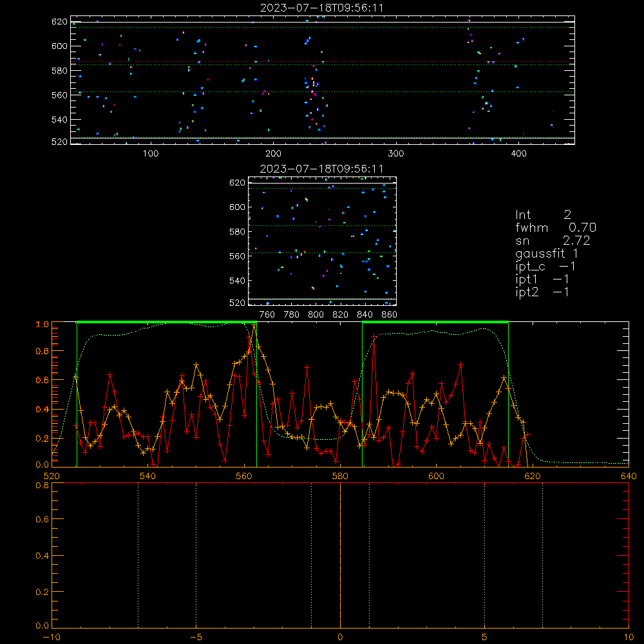
Task: Click the '580' y-axis label of the top plot
Action: [59, 71]
